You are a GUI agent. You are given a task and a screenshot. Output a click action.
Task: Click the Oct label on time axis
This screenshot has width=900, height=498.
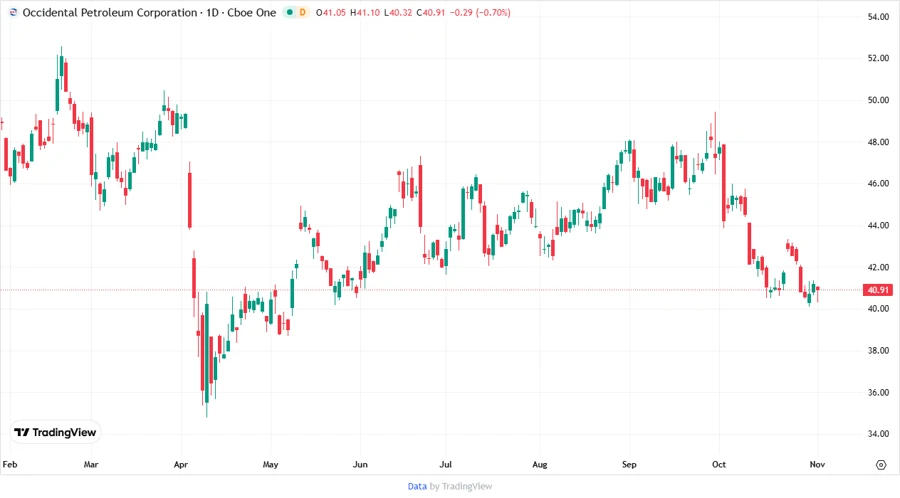719,464
